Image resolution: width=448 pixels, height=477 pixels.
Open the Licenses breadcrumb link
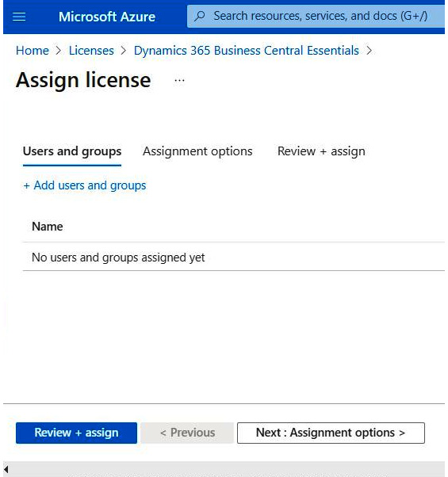pos(91,51)
